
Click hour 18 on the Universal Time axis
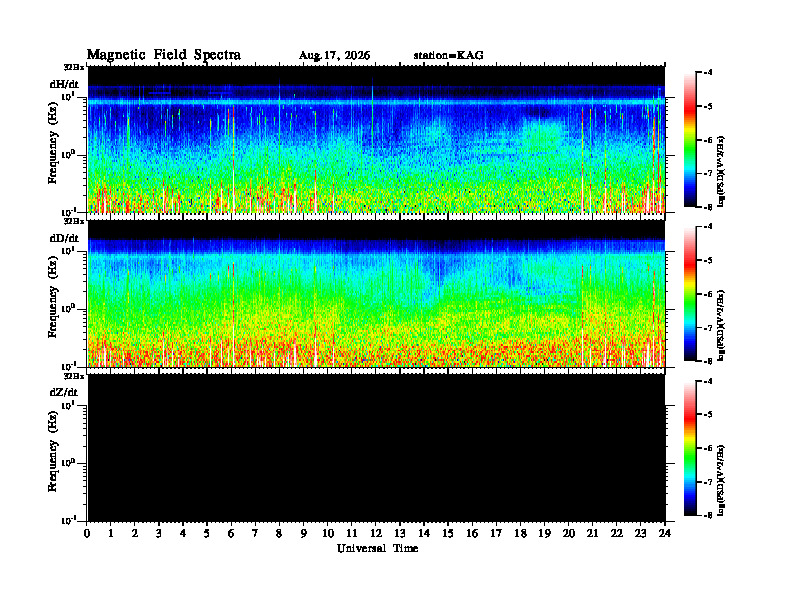pos(520,534)
